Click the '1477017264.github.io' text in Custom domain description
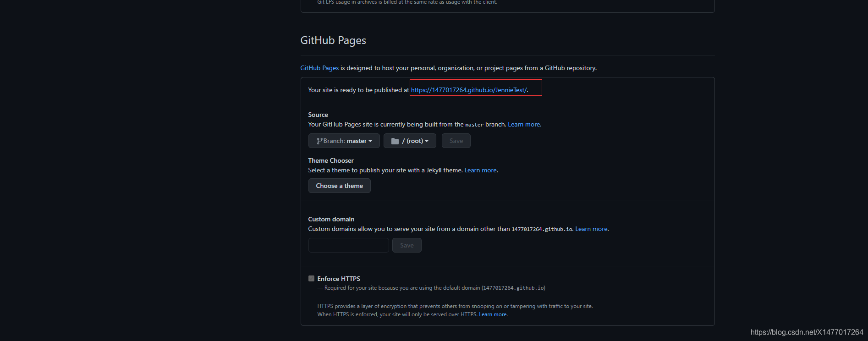 click(x=542, y=229)
